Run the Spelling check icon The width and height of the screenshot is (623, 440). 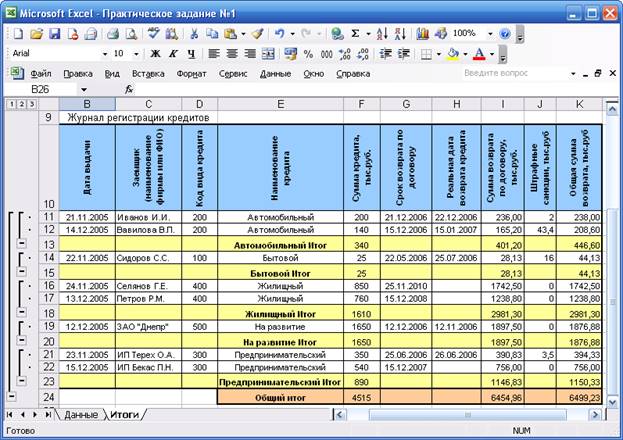[153, 34]
